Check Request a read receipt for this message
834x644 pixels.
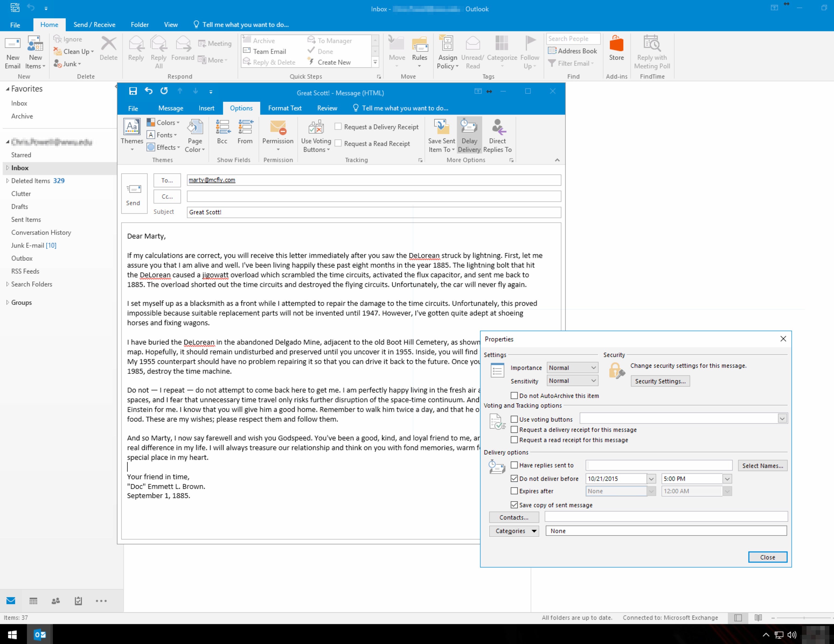pyautogui.click(x=514, y=440)
